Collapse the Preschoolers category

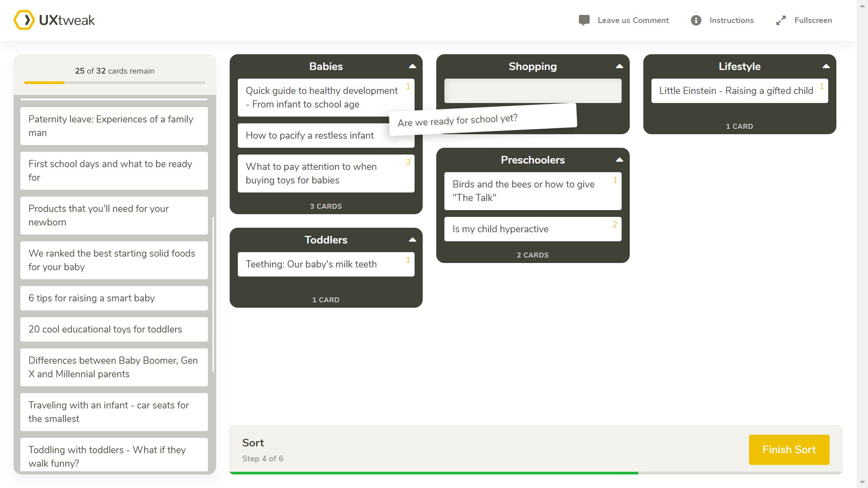click(619, 160)
